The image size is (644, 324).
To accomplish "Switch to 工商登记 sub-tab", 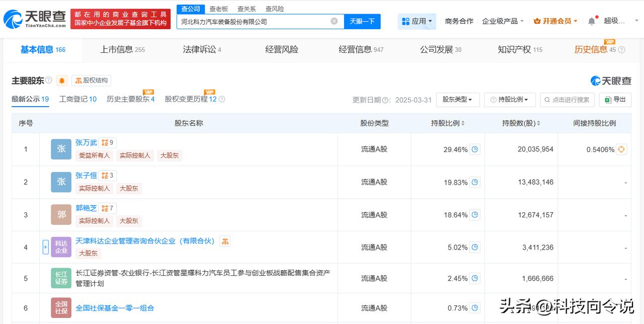I will coord(77,99).
